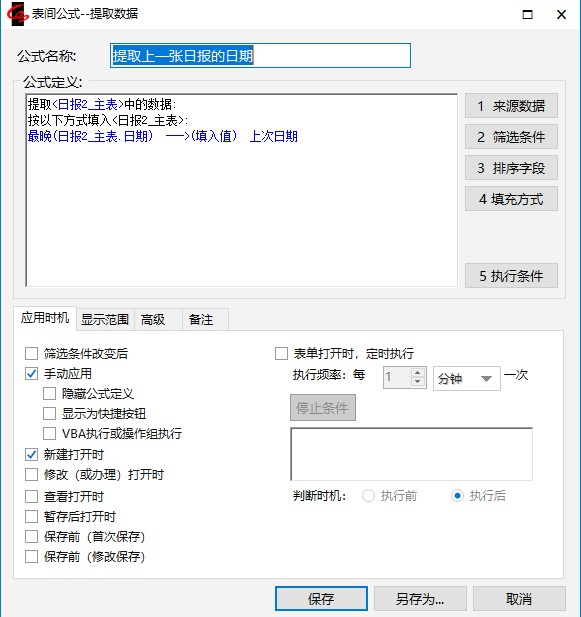This screenshot has width=581, height=617.
Task: Enable the 保存前（首次保存）checkbox
Action: pyautogui.click(x=31, y=536)
